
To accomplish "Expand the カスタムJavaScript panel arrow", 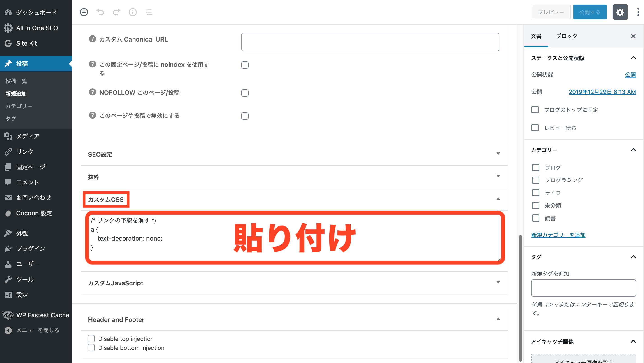I will (498, 282).
